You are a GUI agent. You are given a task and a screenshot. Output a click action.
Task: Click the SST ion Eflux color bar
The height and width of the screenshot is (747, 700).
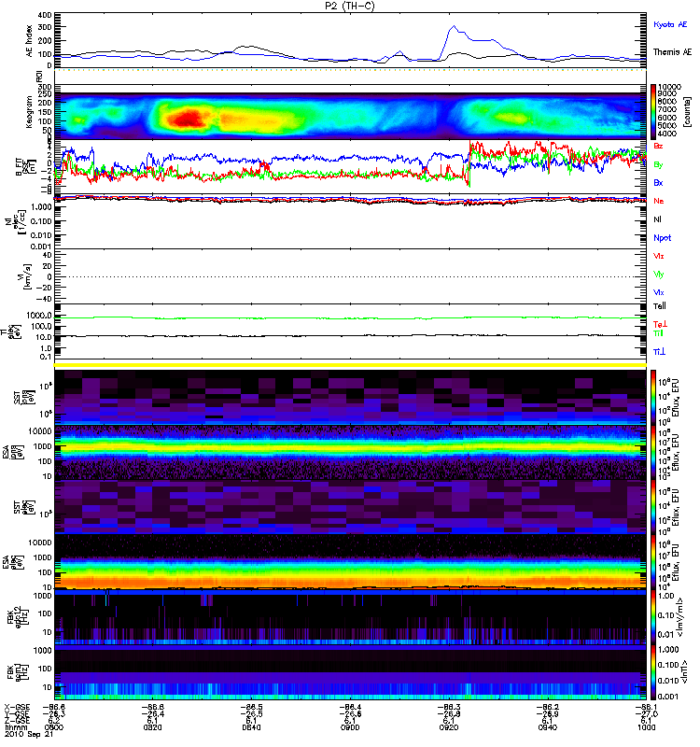coord(652,396)
